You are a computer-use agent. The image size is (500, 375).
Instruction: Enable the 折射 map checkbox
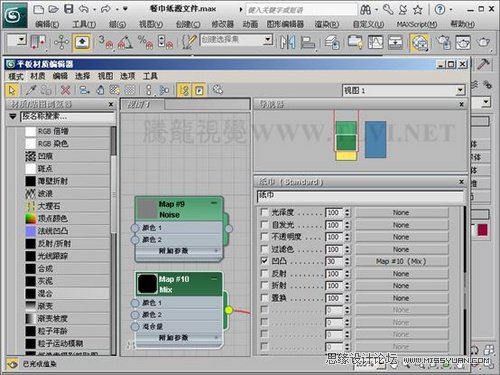[x=264, y=285]
